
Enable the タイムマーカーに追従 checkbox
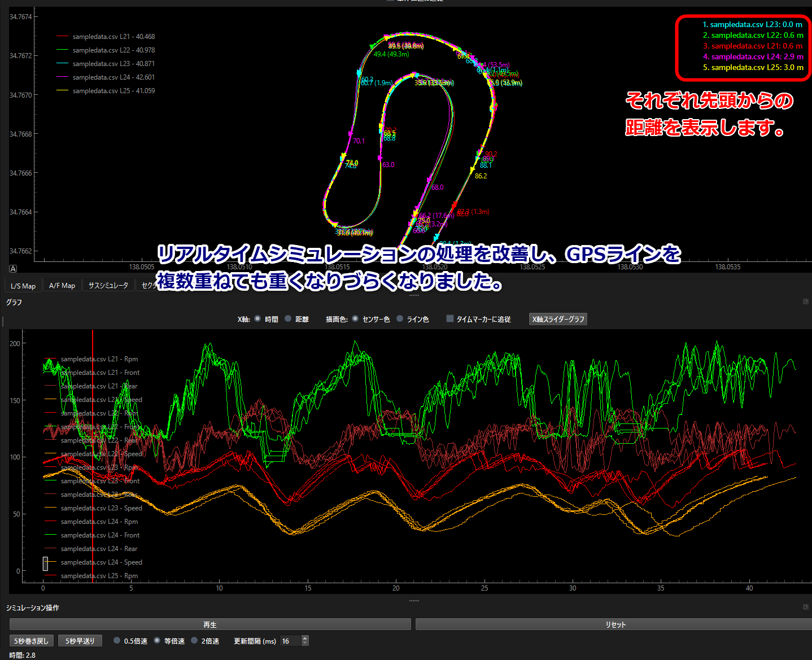[449, 318]
